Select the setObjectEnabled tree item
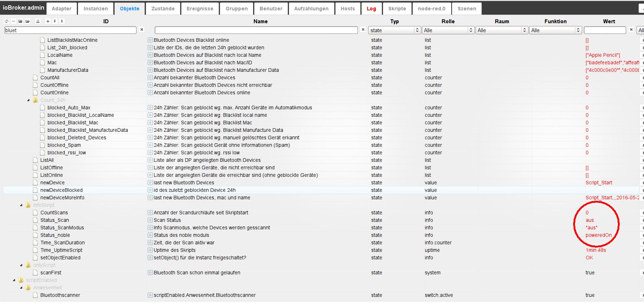Viewport: 644px width, 304px height. click(60, 258)
